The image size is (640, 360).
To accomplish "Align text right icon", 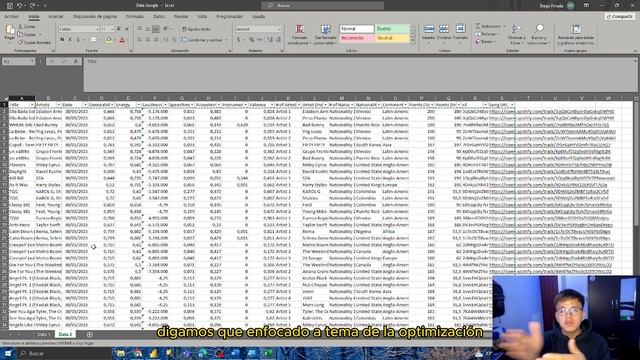I will pos(156,40).
